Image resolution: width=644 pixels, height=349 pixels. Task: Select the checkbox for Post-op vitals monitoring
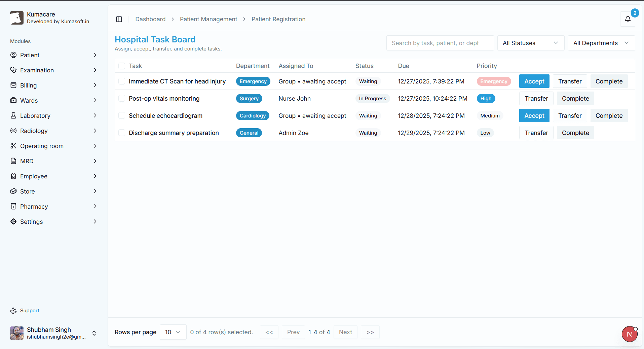pyautogui.click(x=122, y=98)
